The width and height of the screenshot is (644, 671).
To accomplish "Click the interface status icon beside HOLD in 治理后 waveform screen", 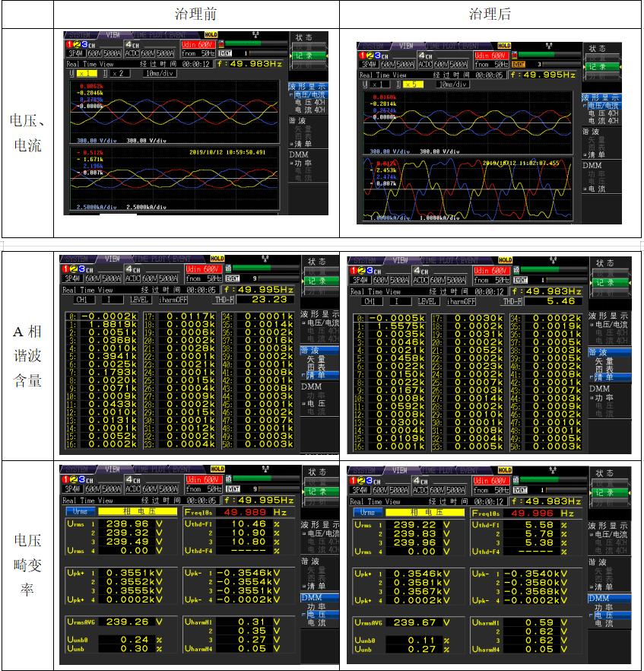I will point(549,46).
